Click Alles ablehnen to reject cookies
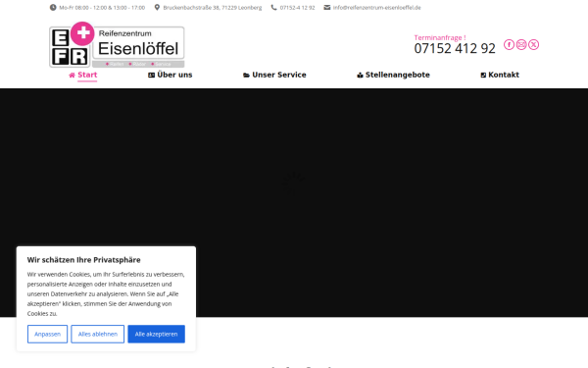This screenshot has width=588, height=368. click(97, 334)
